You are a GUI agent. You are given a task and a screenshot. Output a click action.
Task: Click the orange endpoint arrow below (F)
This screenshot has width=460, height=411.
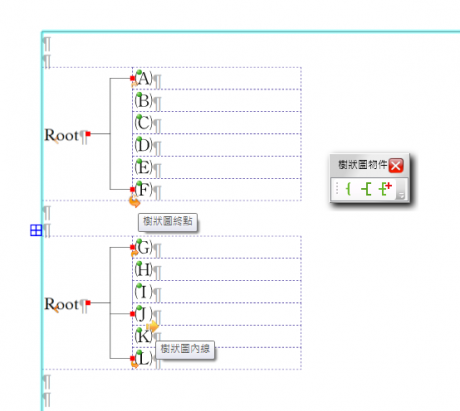(134, 202)
